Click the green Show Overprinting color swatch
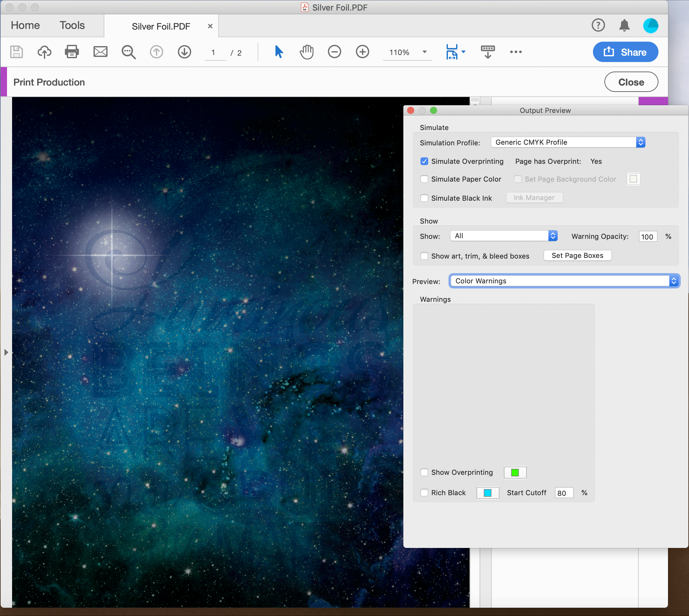The width and height of the screenshot is (689, 616). point(515,473)
